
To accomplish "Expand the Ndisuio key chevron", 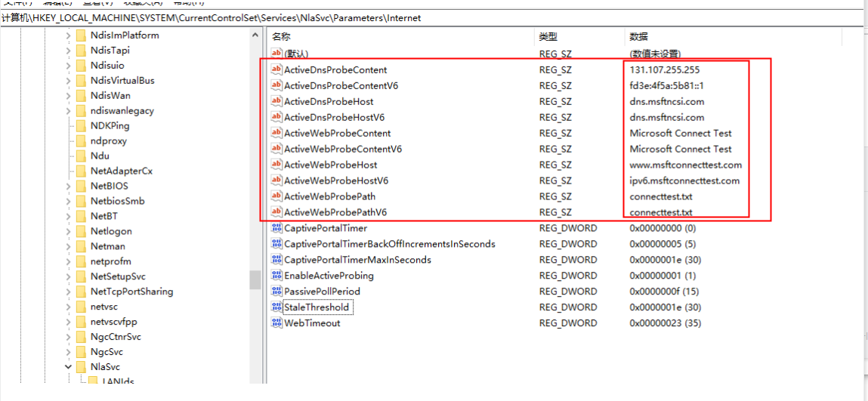I will click(x=67, y=65).
